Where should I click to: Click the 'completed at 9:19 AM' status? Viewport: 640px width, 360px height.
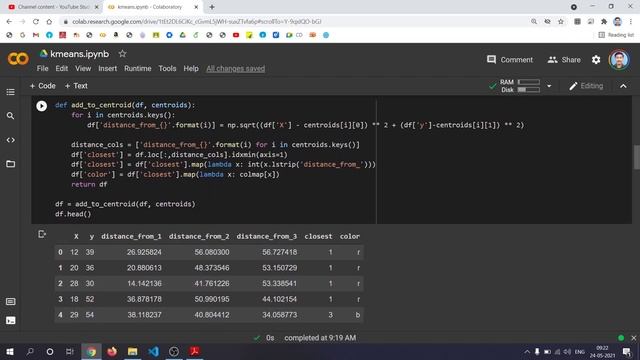pyautogui.click(x=320, y=338)
